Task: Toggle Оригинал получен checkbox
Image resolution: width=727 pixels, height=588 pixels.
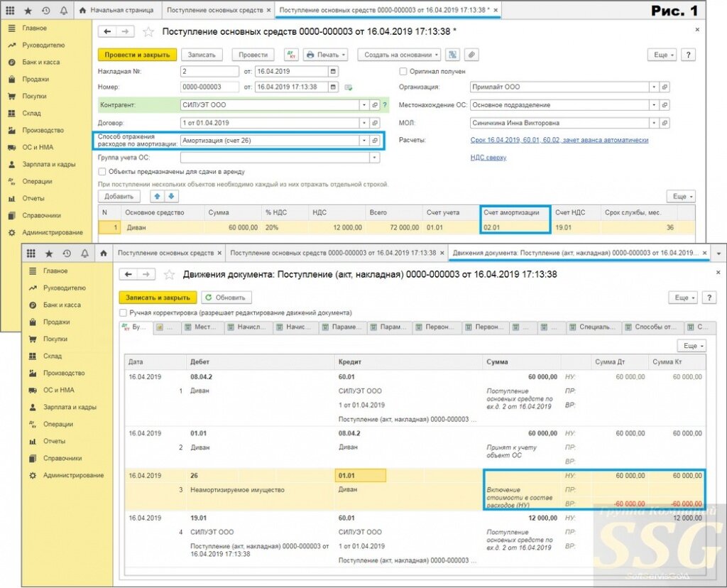Action: (403, 72)
